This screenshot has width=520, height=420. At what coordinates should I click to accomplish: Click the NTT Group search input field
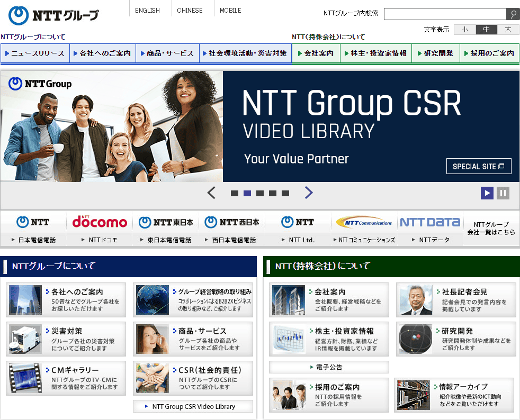coord(445,14)
